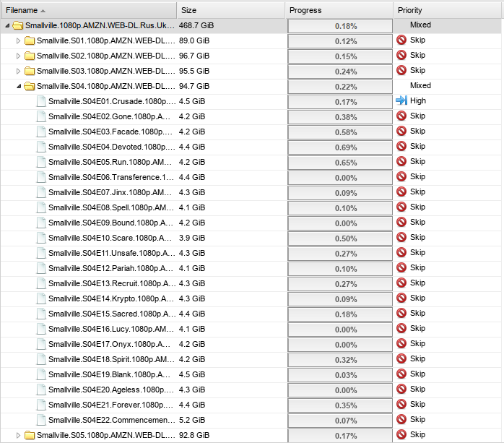Click the file icon of S04E21.Forever

41,405
